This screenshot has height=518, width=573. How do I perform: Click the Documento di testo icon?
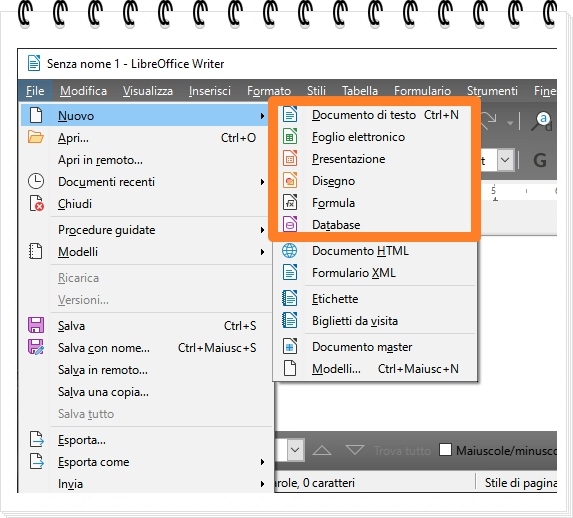click(290, 114)
